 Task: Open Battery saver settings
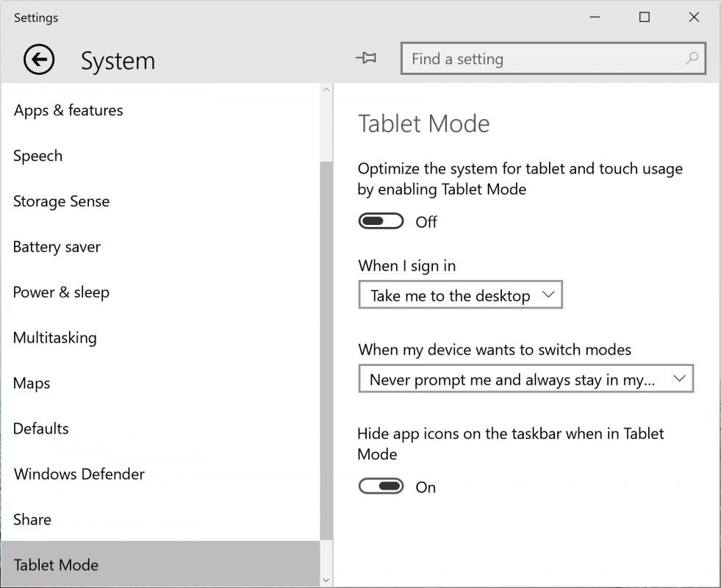pos(57,247)
